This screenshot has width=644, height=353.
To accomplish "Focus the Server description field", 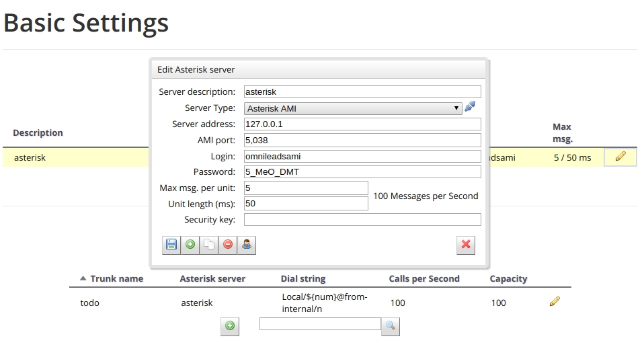I will click(x=362, y=91).
